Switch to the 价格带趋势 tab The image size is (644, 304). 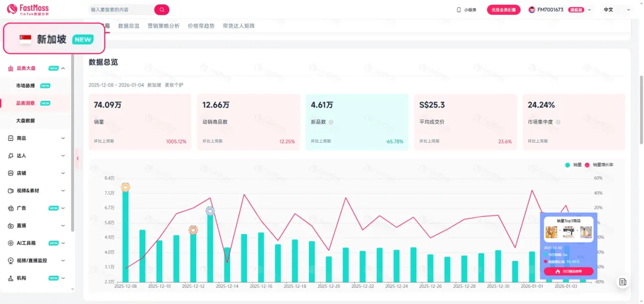[x=201, y=26]
